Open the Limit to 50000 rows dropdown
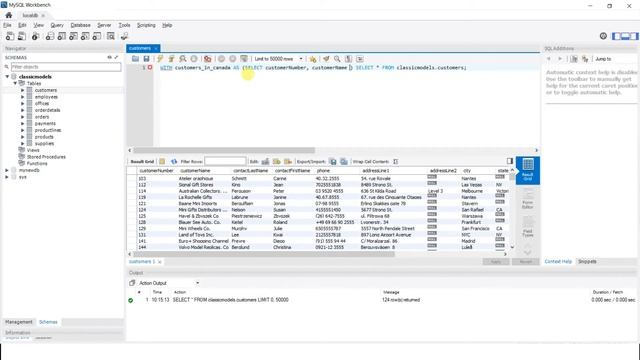Viewport: 640px width, 360px height. pos(278,59)
